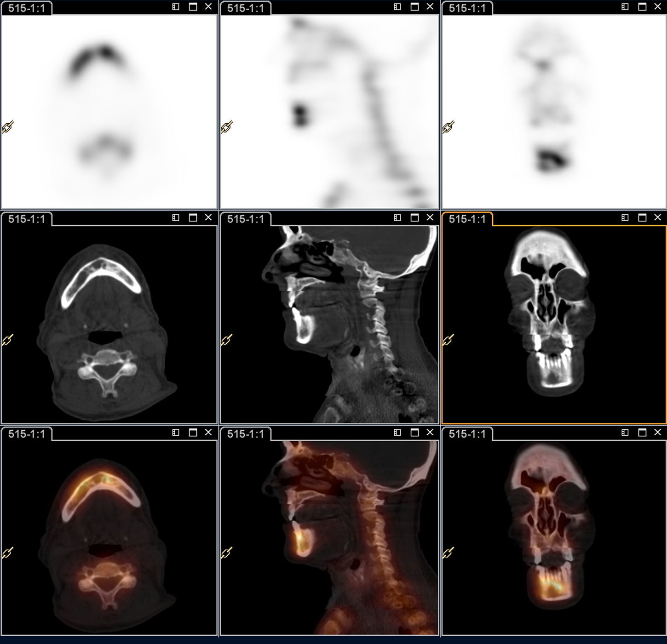The width and height of the screenshot is (667, 644).
Task: Close the coronal PET viewport
Action: tap(657, 7)
